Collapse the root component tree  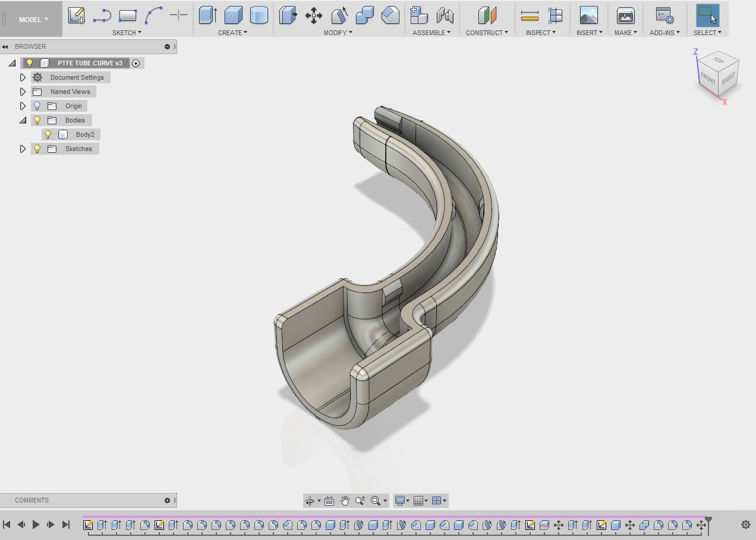coord(12,63)
